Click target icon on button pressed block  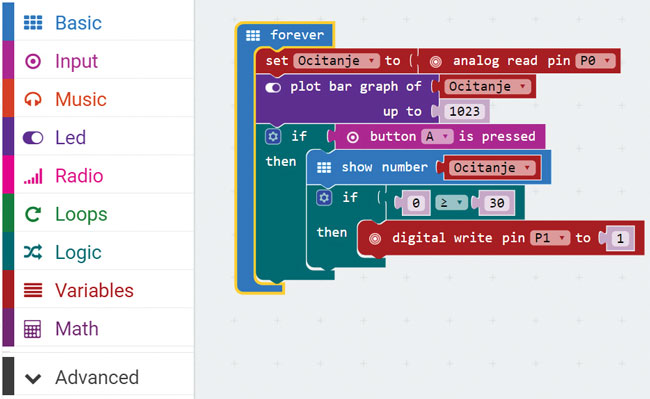(352, 137)
